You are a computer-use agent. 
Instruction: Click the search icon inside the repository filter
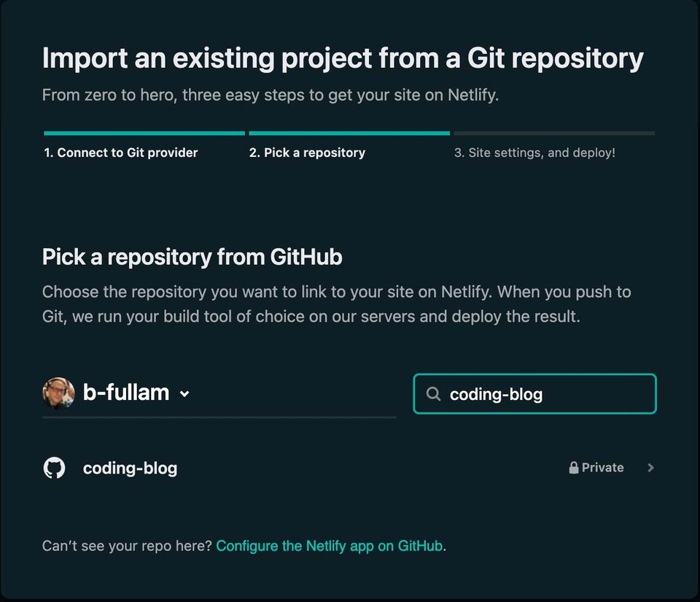click(x=433, y=394)
